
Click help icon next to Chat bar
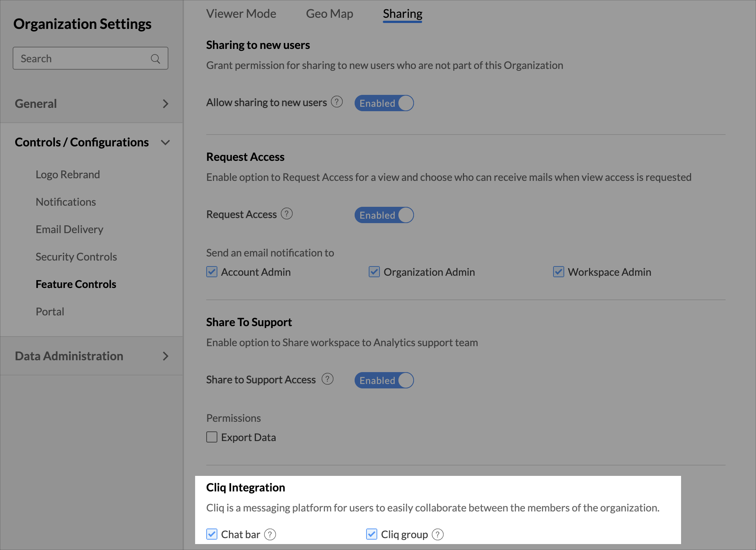click(x=270, y=534)
